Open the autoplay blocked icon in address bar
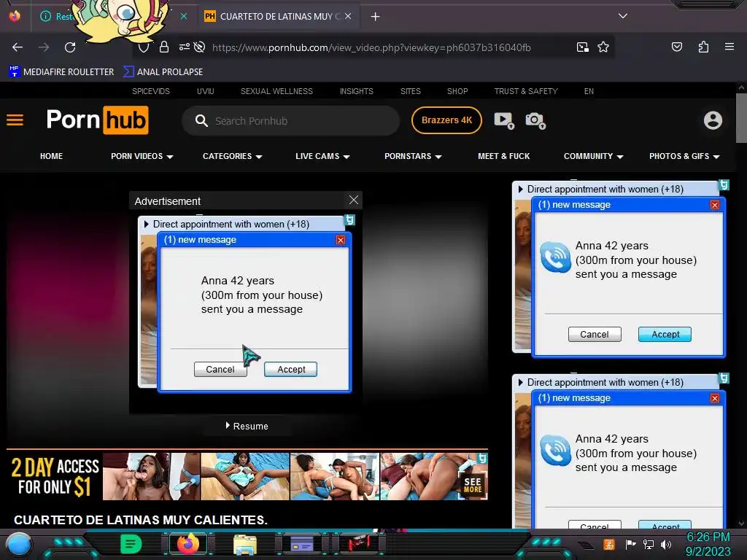Viewport: 747px width, 560px height. [200, 47]
